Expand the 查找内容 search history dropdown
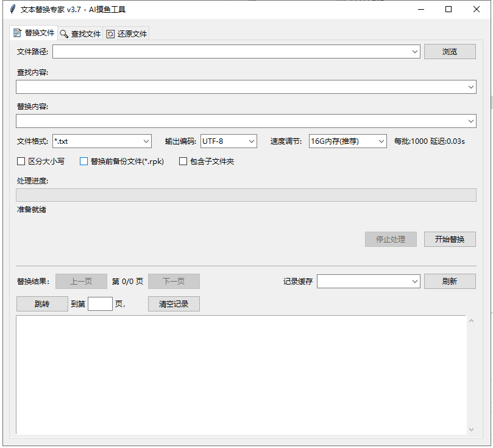This screenshot has width=493, height=448. coord(470,87)
